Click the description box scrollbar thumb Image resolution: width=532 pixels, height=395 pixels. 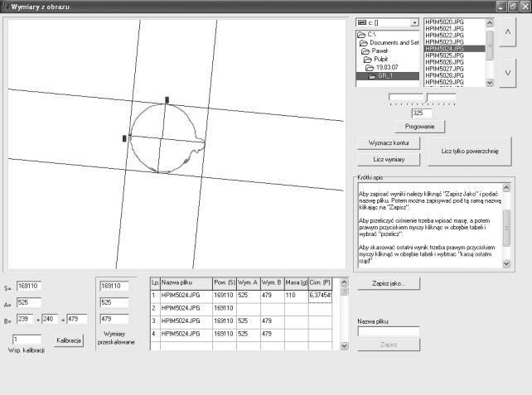(x=506, y=228)
